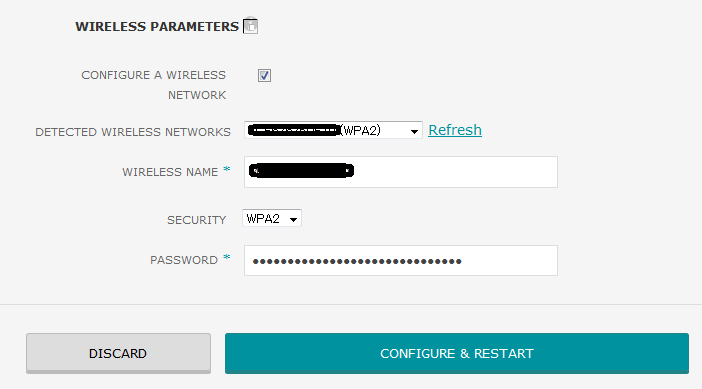The image size is (702, 389).
Task: Click the Detected Wireless Networks label
Action: [133, 132]
